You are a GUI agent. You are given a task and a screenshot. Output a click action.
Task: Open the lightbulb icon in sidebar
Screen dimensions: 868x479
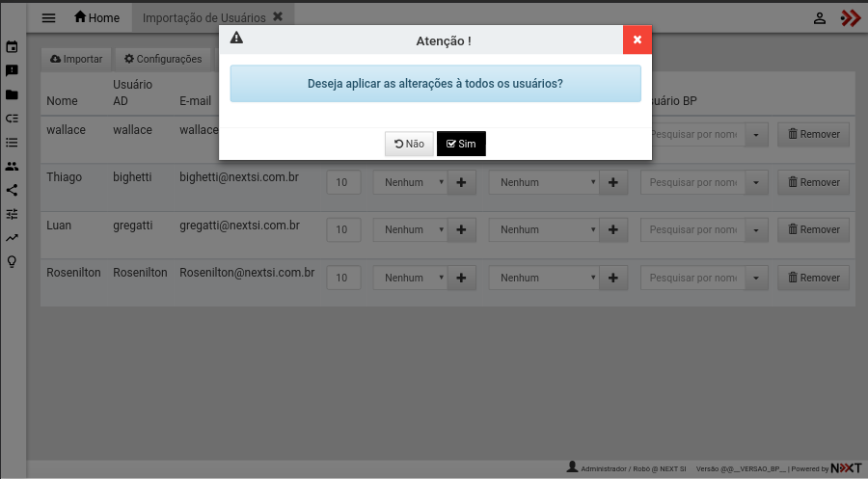(x=13, y=261)
